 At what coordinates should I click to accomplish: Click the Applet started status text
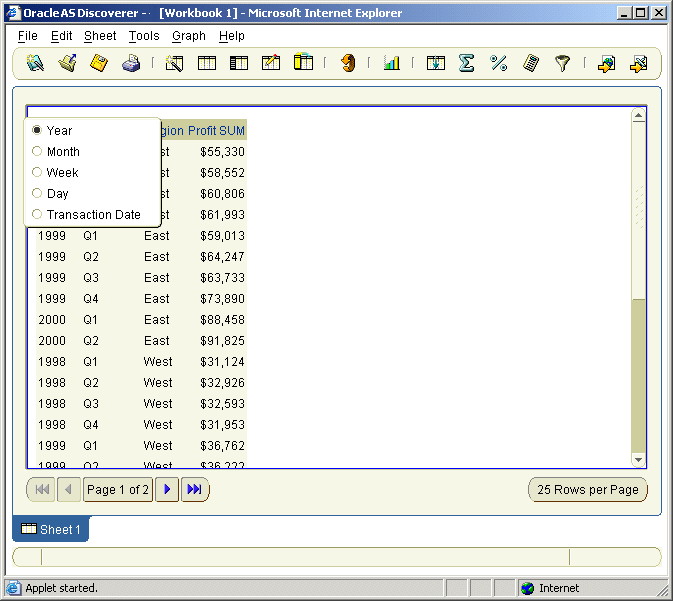(61, 588)
